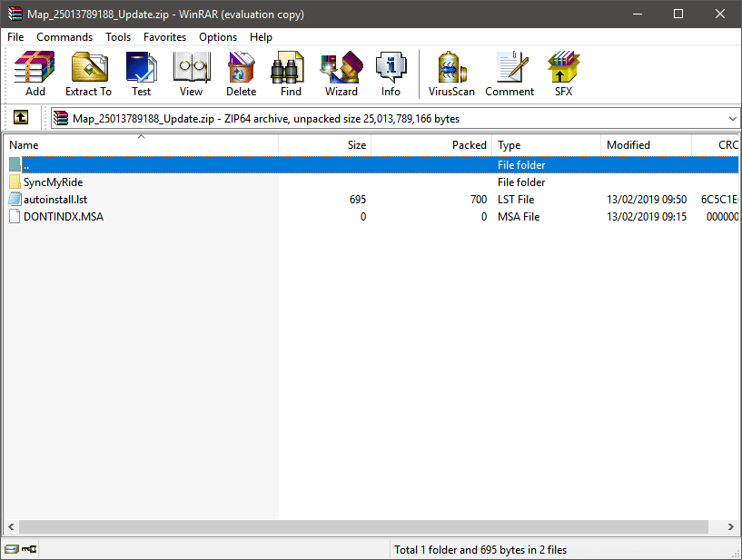Convert archive with SFX tool
Viewport: 742px width, 560px height.
(x=563, y=74)
